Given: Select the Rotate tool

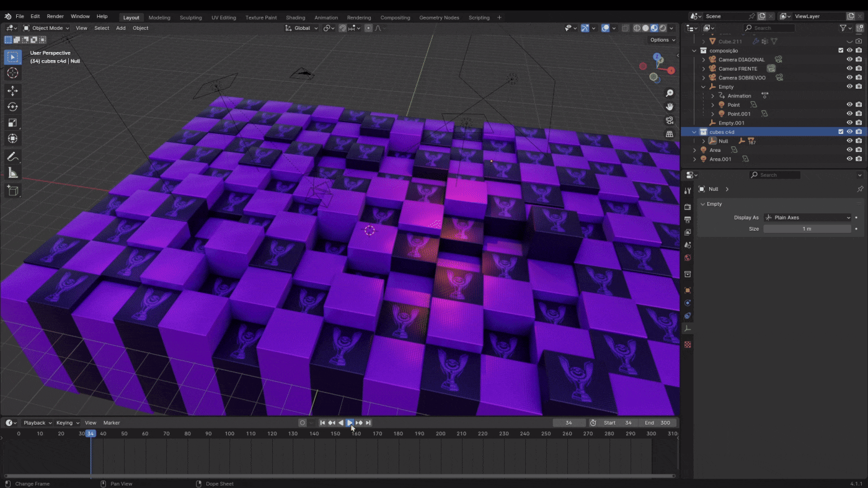Looking at the screenshot, I should pyautogui.click(x=12, y=107).
